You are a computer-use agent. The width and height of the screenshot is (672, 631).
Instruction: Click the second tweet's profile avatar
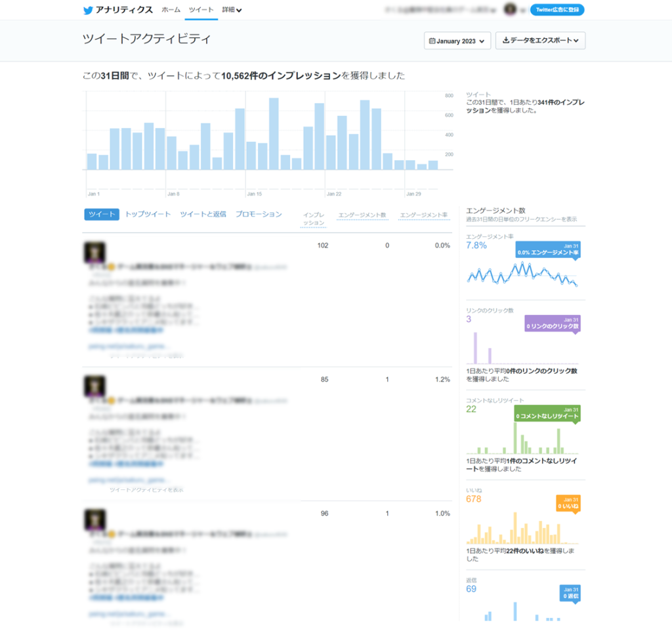[x=94, y=386]
